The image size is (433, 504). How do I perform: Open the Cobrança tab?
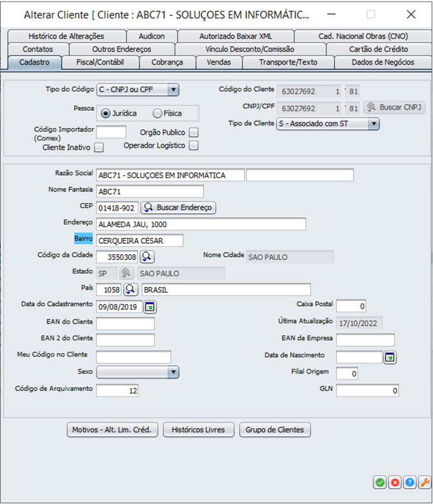tap(167, 62)
